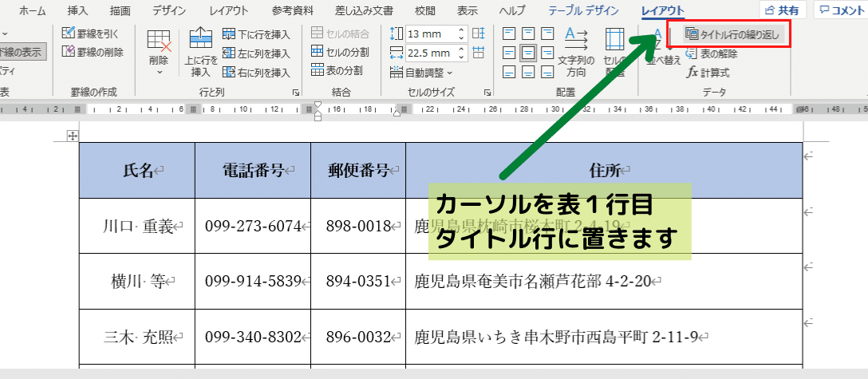Screen dimensions: 868x379
Task: Open the 表示 tab
Action: (x=468, y=10)
